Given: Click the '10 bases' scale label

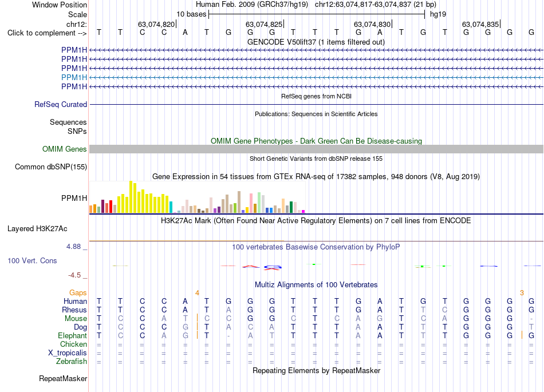Looking at the screenshot, I should tap(191, 14).
